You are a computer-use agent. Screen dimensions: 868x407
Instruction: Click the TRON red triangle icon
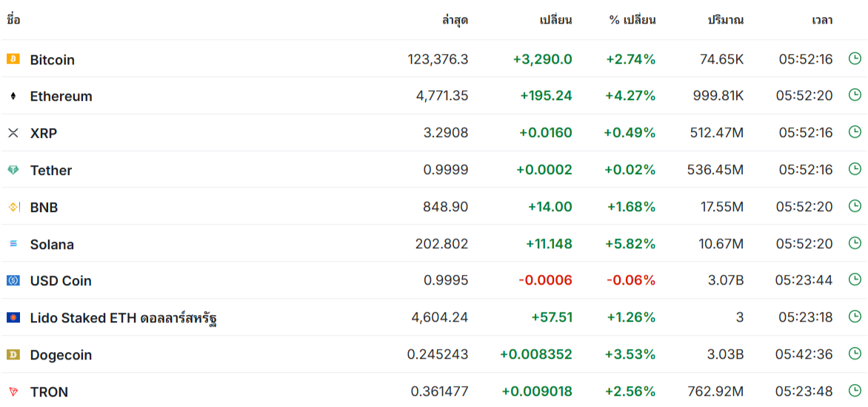[x=13, y=391]
